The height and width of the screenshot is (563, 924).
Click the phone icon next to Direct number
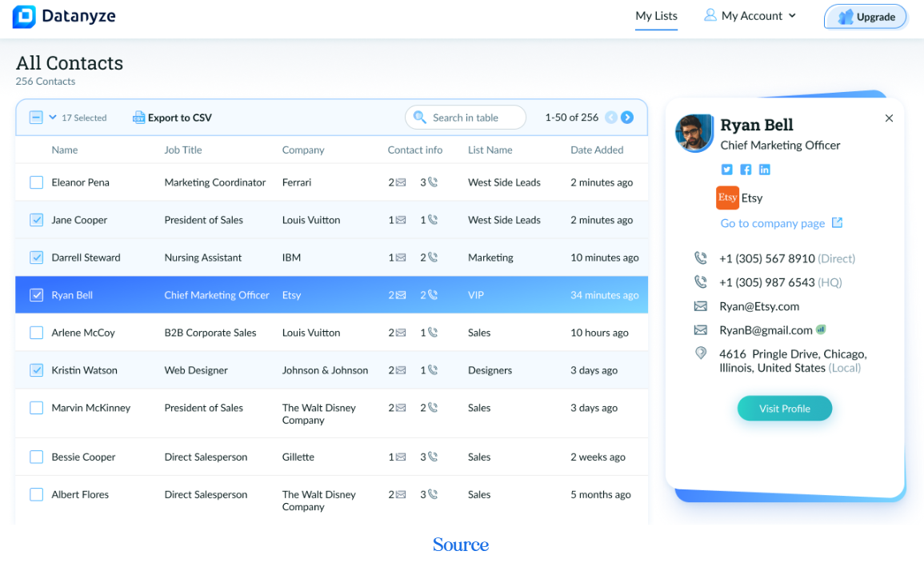pyautogui.click(x=701, y=258)
